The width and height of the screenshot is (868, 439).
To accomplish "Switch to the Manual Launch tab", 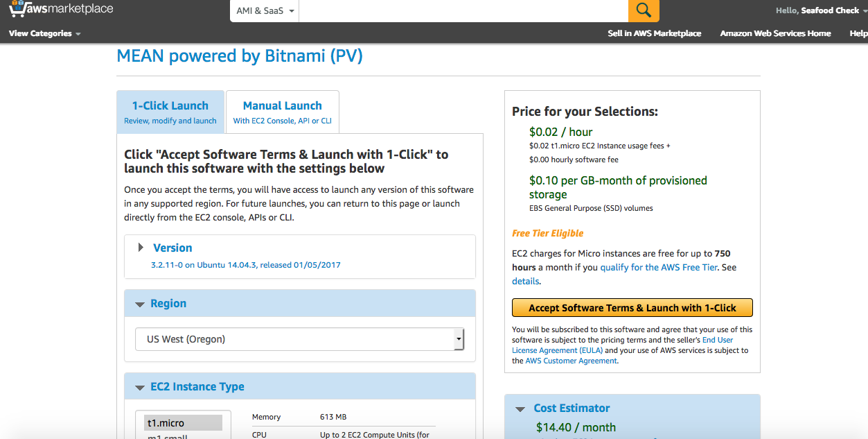I will [283, 112].
